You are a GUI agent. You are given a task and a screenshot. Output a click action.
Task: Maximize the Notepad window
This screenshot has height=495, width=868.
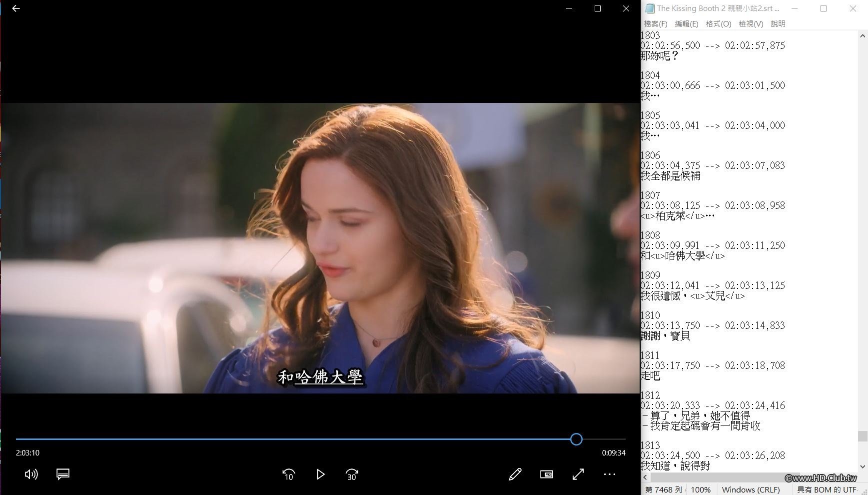[x=824, y=8]
